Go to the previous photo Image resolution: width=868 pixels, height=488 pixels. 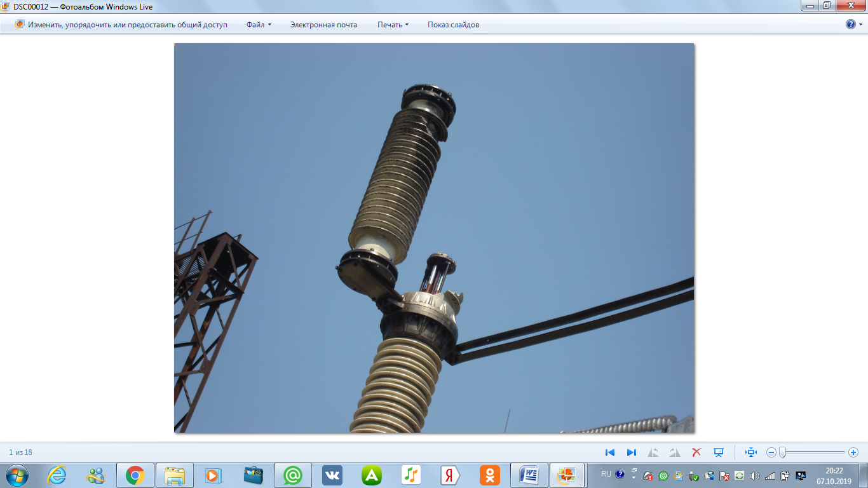[x=610, y=452]
